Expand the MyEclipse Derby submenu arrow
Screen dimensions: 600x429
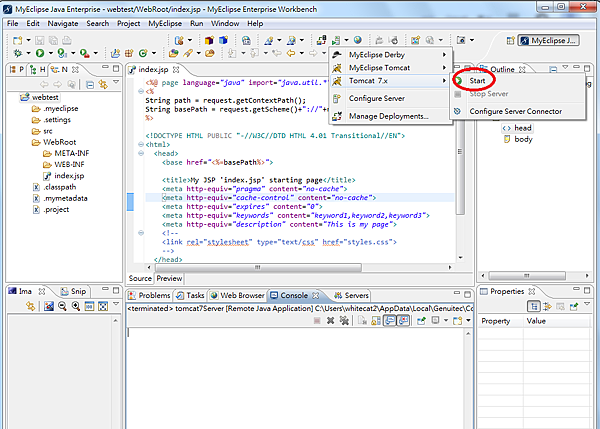pos(444,55)
